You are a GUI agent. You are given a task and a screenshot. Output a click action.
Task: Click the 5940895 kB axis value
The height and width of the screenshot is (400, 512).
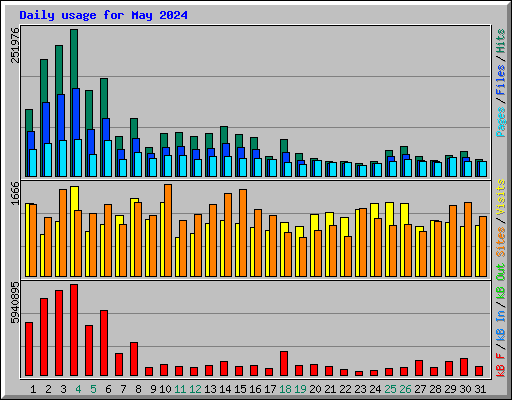click(15, 303)
